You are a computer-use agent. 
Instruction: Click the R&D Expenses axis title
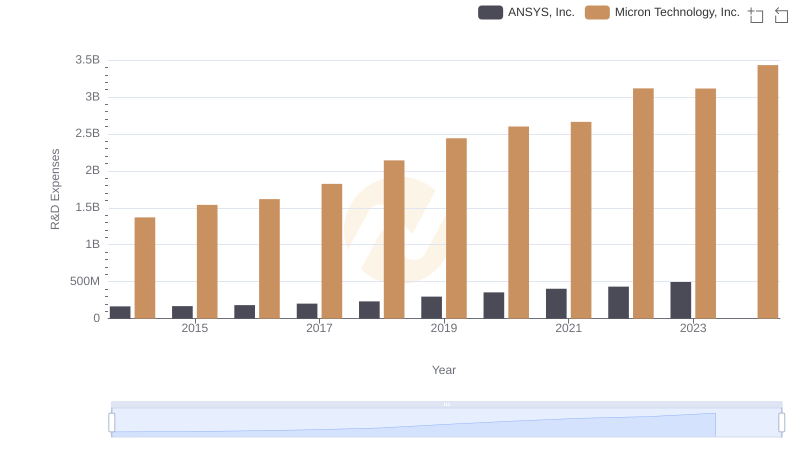click(55, 189)
